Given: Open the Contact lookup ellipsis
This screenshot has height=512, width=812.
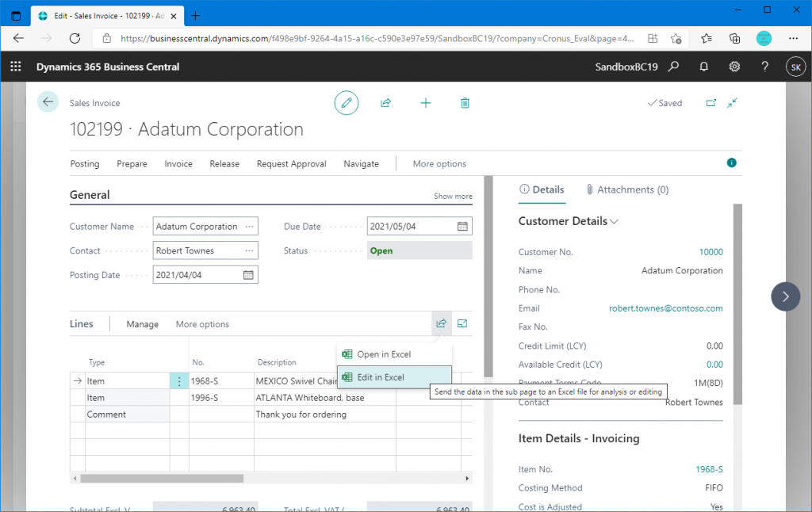Looking at the screenshot, I should pos(250,250).
